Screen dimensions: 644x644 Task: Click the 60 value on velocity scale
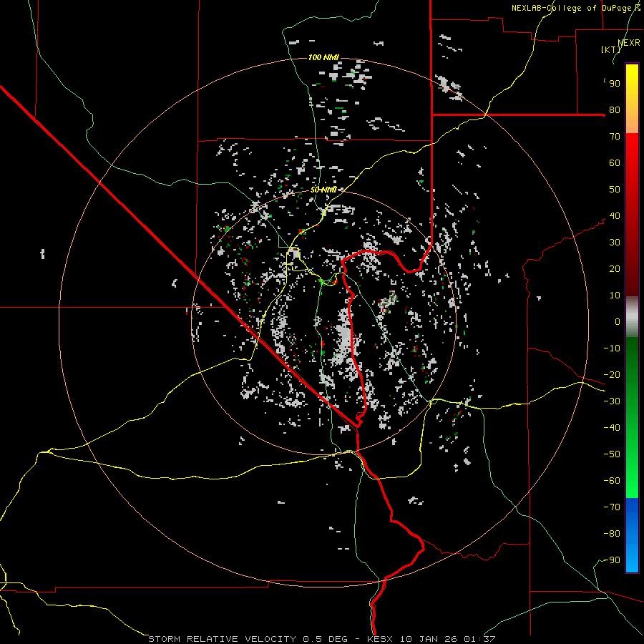click(x=615, y=163)
